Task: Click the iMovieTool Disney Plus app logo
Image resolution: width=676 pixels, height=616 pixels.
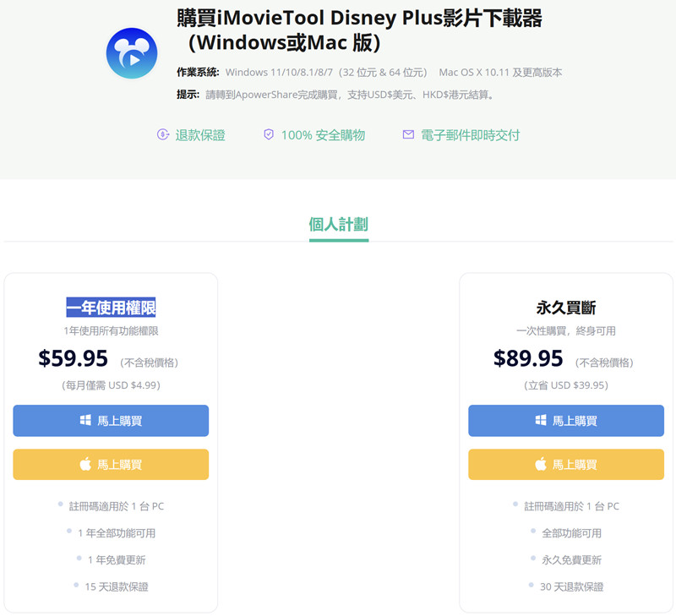Action: 131,53
